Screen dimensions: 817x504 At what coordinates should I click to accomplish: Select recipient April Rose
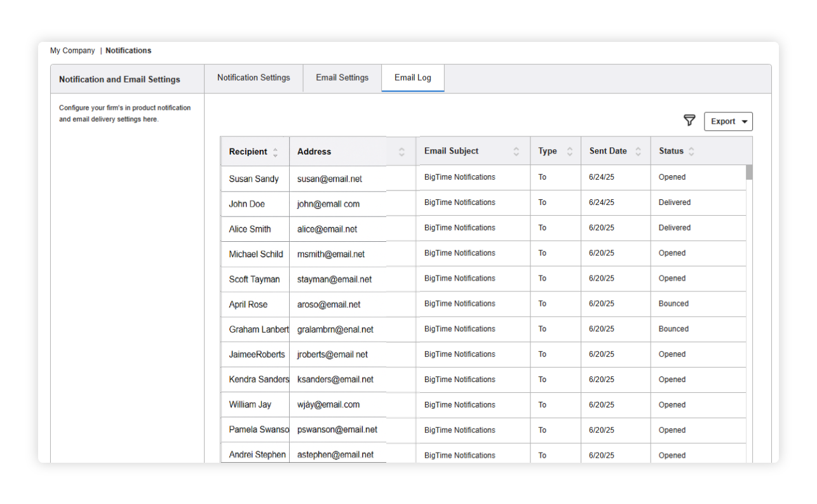248,305
